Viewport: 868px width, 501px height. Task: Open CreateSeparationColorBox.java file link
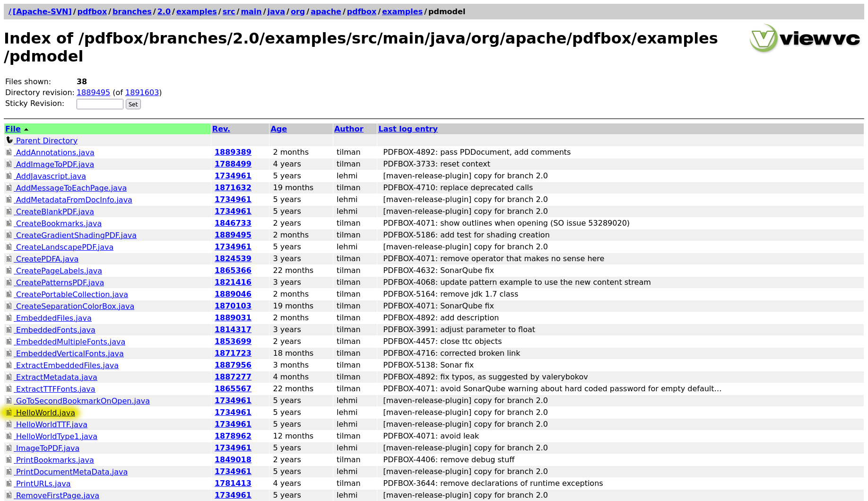[x=75, y=306]
